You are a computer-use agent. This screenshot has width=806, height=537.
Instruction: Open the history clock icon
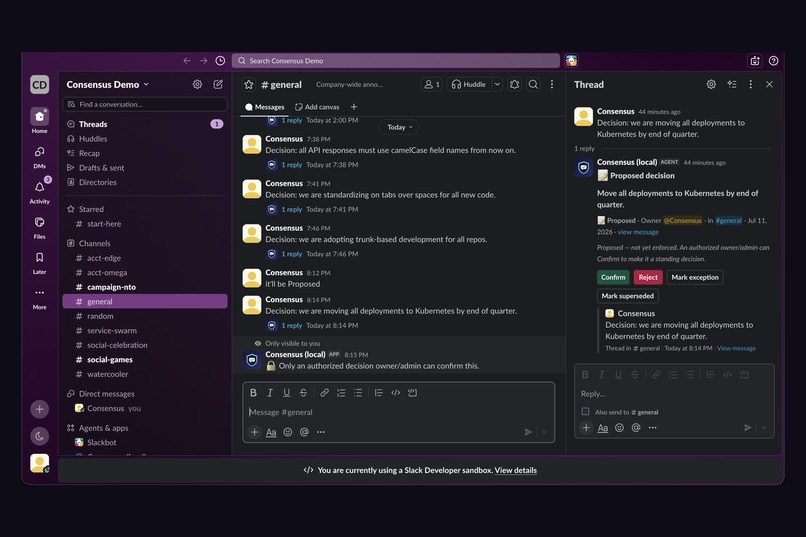point(220,61)
